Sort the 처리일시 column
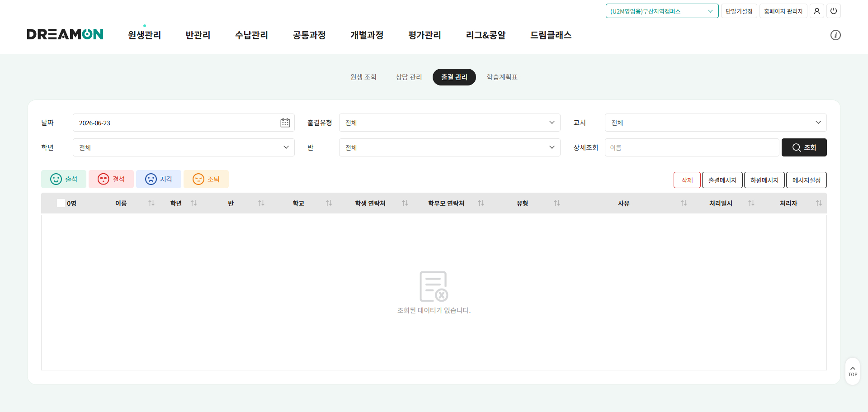 (751, 203)
